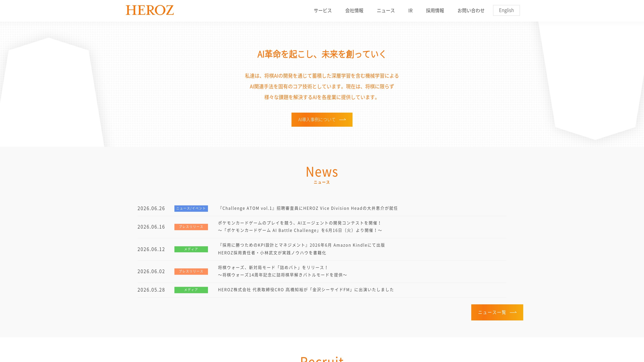644x362 pixels.
Task: Select the プレスリリース tag on 2026.06.16
Action: pyautogui.click(x=191, y=227)
